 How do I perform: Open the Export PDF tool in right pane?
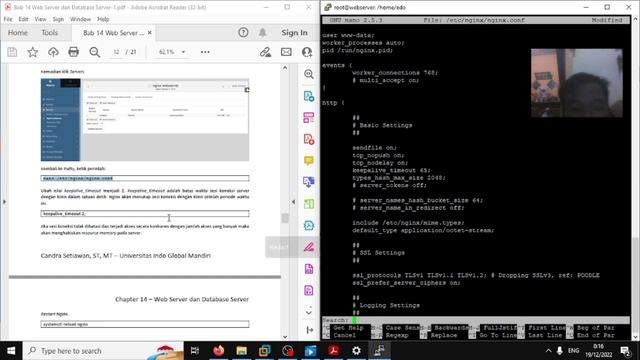(309, 96)
